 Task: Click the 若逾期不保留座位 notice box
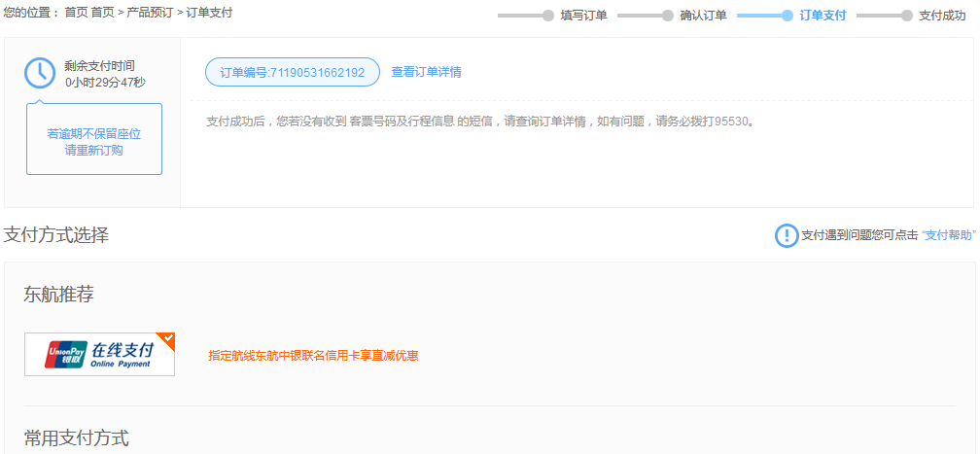pos(94,141)
